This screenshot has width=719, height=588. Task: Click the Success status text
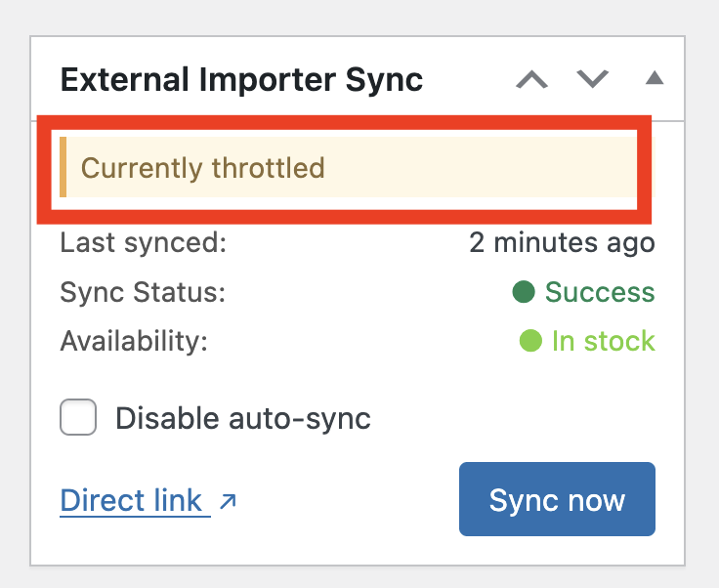pyautogui.click(x=599, y=292)
